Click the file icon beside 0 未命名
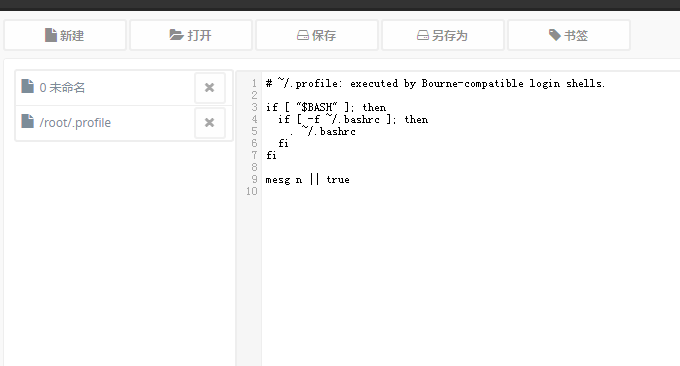The image size is (680, 366). point(28,86)
